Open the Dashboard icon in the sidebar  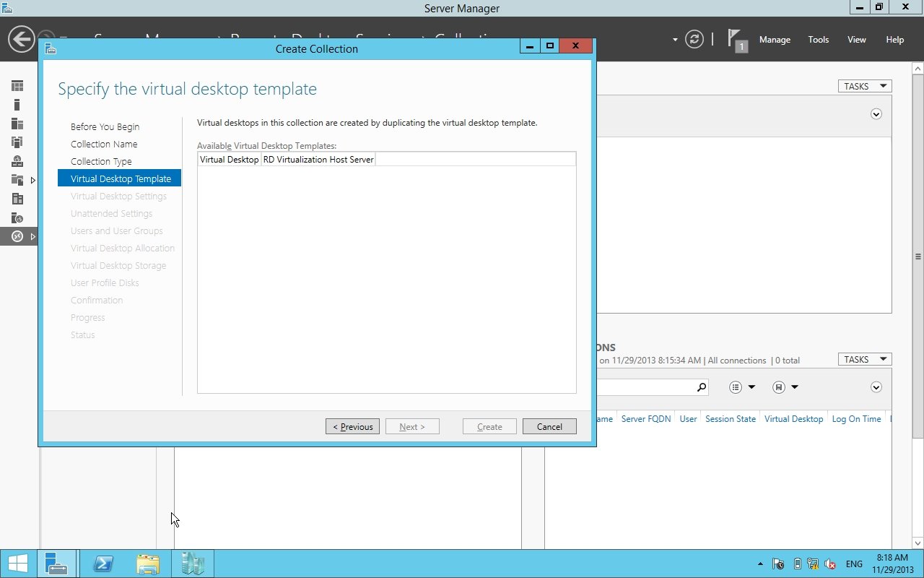pos(17,86)
